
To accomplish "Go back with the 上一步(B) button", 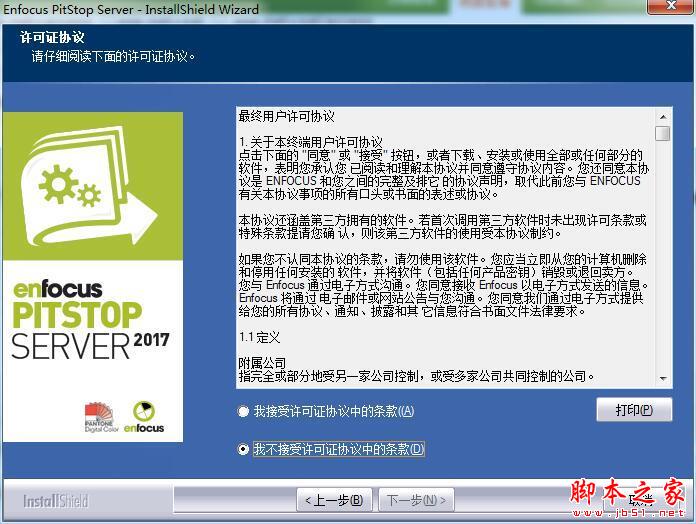I will (334, 500).
